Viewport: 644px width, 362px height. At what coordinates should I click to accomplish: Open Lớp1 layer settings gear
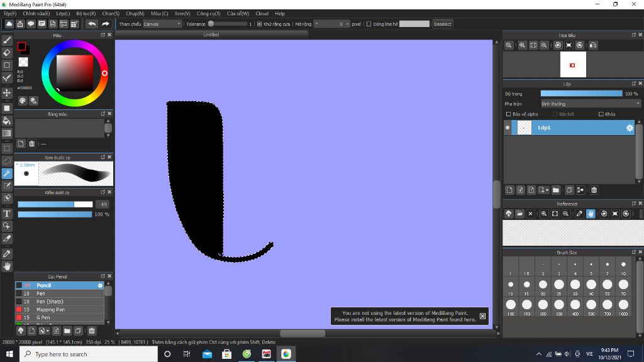[630, 128]
